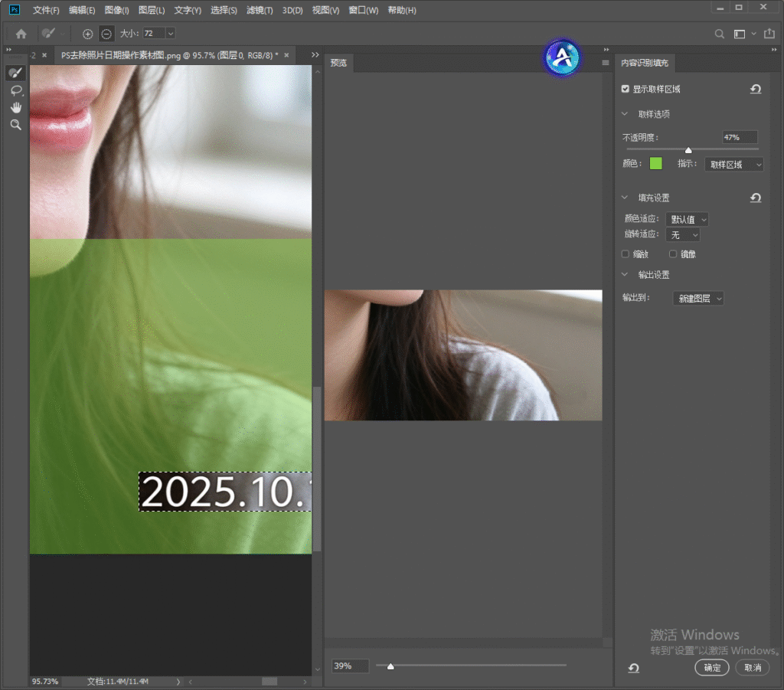Open 输出到 新建图层 dropdown
The width and height of the screenshot is (784, 690).
pyautogui.click(x=698, y=299)
